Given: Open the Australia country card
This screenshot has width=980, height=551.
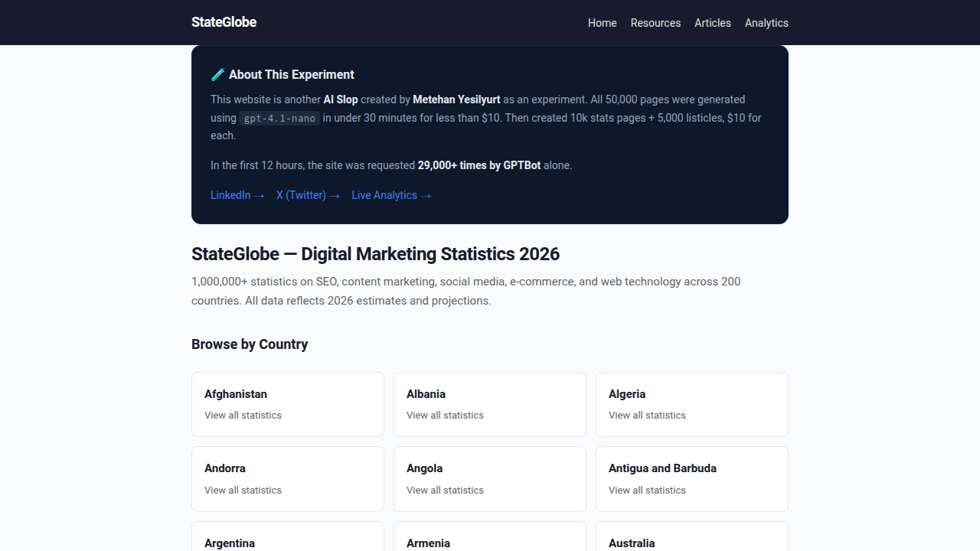Looking at the screenshot, I should pos(692,536).
